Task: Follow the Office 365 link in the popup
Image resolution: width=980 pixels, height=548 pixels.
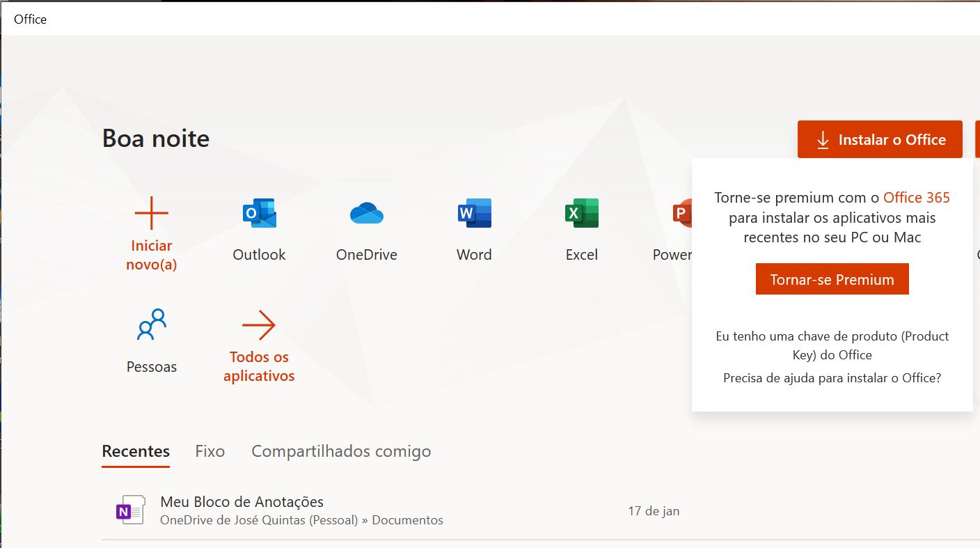Action: point(917,198)
